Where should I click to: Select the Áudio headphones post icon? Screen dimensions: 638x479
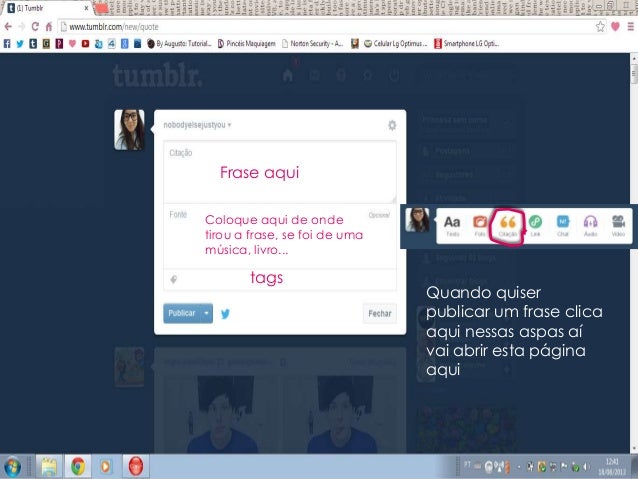(590, 226)
